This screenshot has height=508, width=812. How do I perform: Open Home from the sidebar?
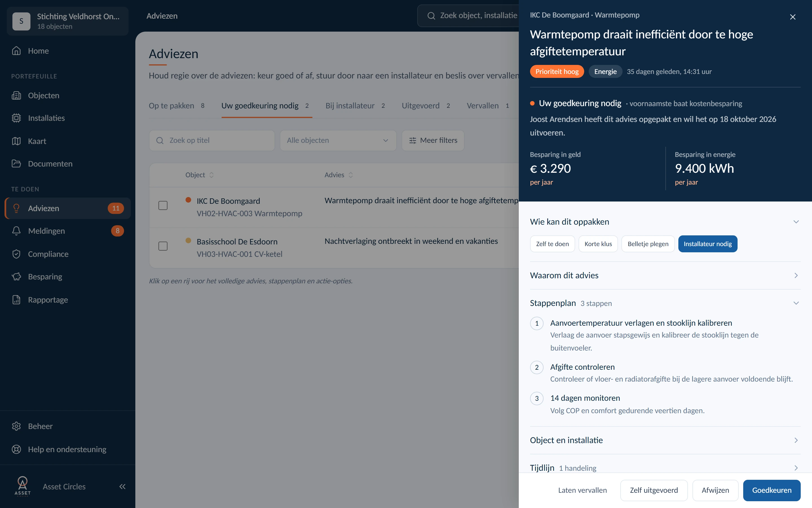67,51
